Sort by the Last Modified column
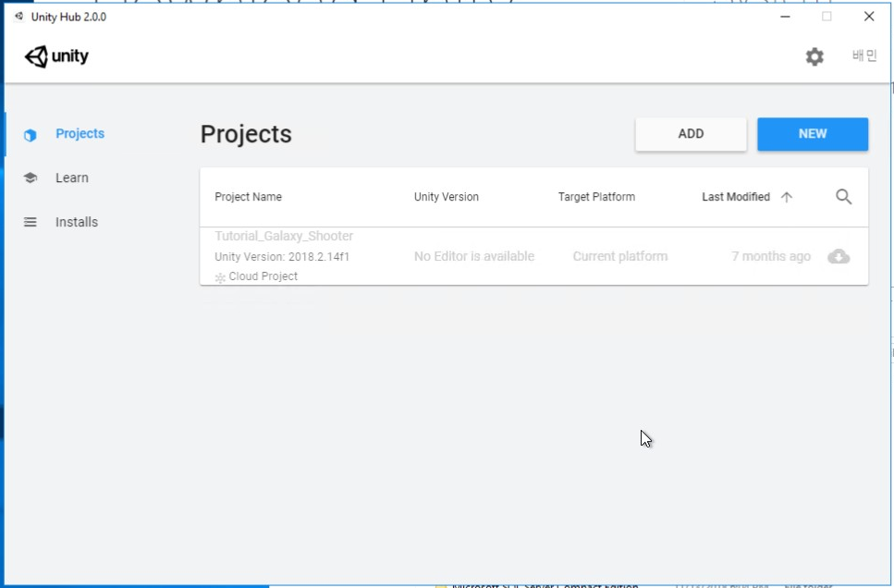Viewport: 894px width, 588px height. pyautogui.click(x=736, y=197)
